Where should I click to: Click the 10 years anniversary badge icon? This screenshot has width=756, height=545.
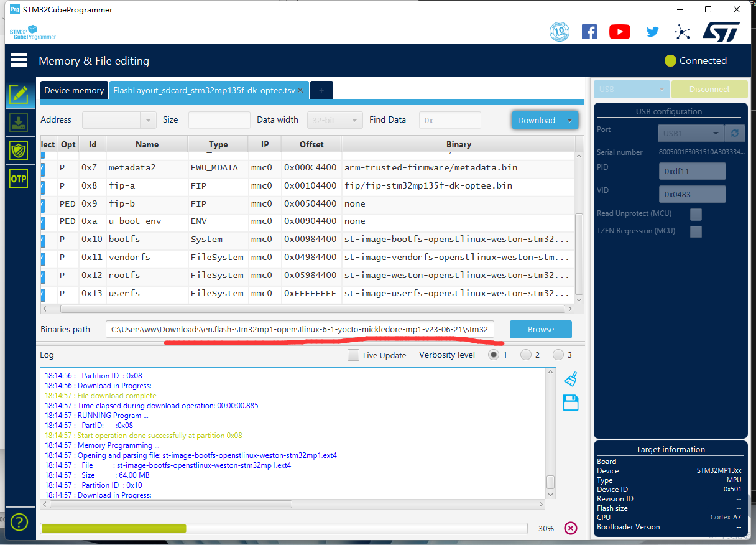pyautogui.click(x=560, y=32)
